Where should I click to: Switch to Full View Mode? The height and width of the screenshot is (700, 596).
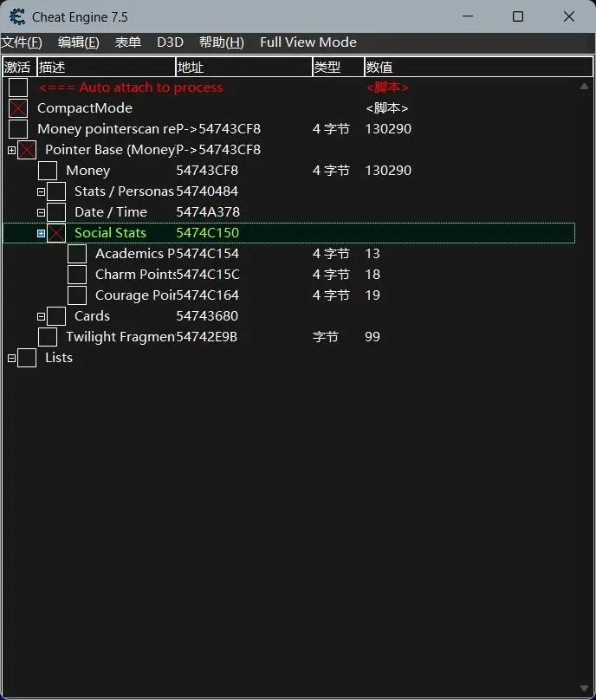tap(308, 42)
